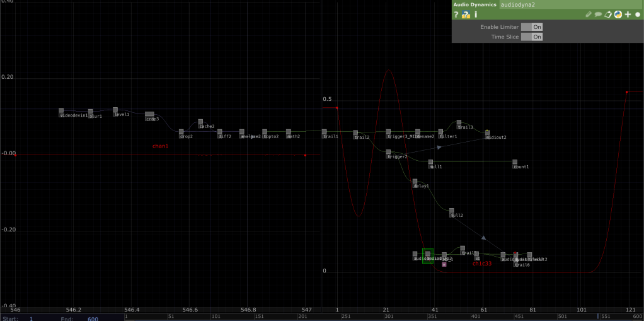Toggle Enable Limiter switch
Image resolution: width=644 pixels, height=321 pixels.
point(531,27)
